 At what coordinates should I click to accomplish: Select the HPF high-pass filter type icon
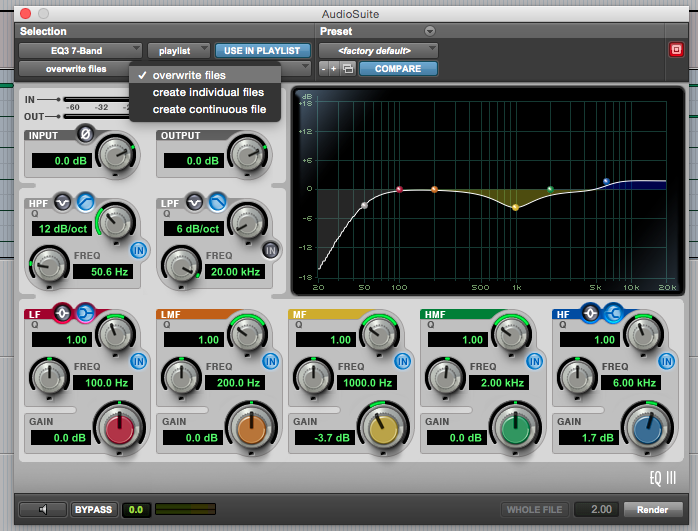(x=85, y=203)
